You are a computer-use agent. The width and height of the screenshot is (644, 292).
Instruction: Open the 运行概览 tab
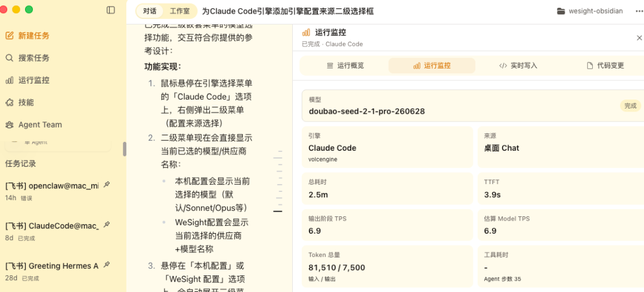[x=345, y=66]
